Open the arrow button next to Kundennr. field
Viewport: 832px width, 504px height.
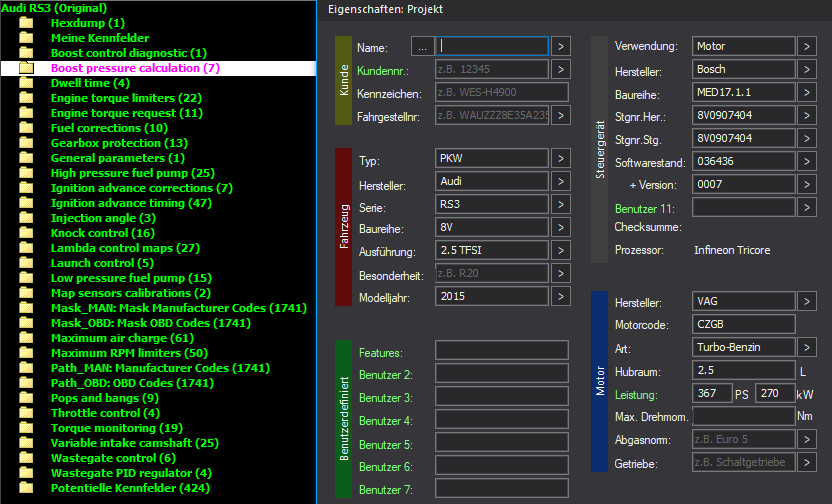(x=561, y=70)
